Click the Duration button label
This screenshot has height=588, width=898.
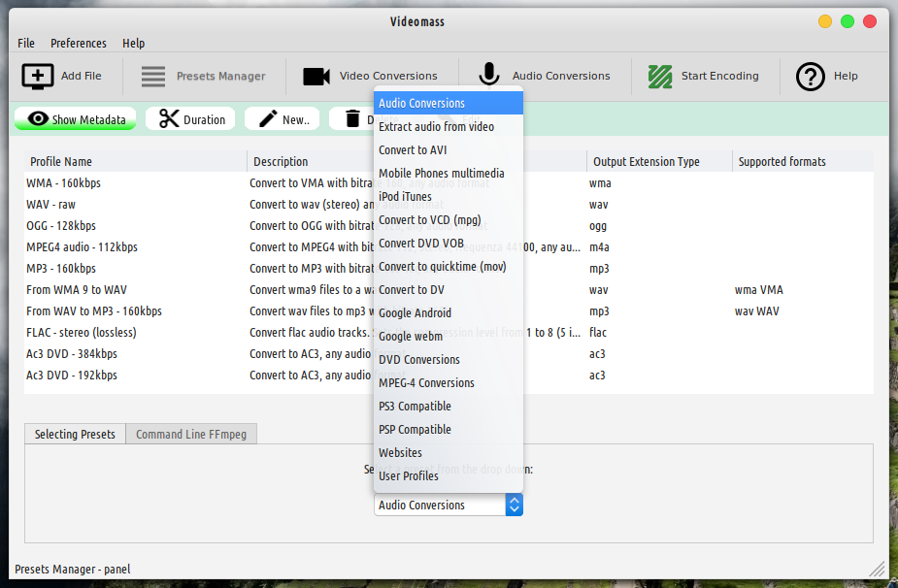click(205, 119)
